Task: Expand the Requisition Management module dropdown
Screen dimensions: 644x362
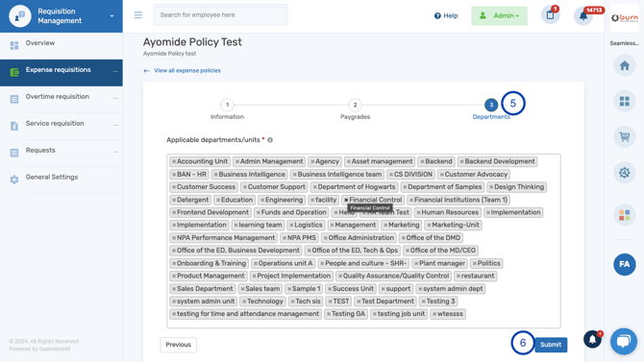Action: 111,16
